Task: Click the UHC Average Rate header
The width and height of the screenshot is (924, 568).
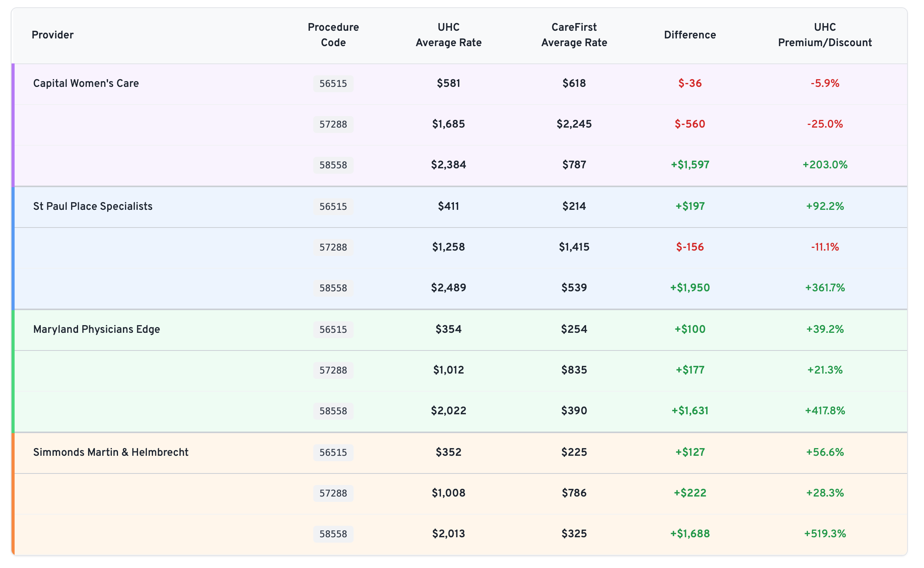Action: 449,35
